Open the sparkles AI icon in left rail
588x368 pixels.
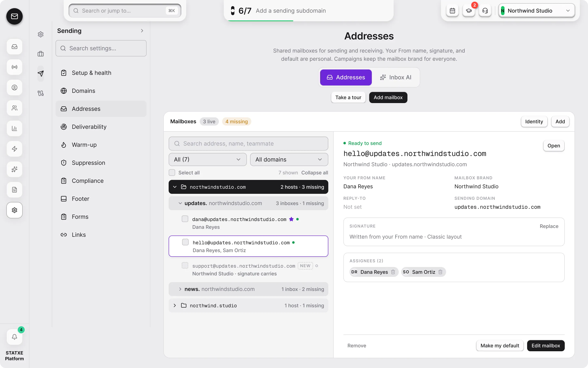click(14, 169)
